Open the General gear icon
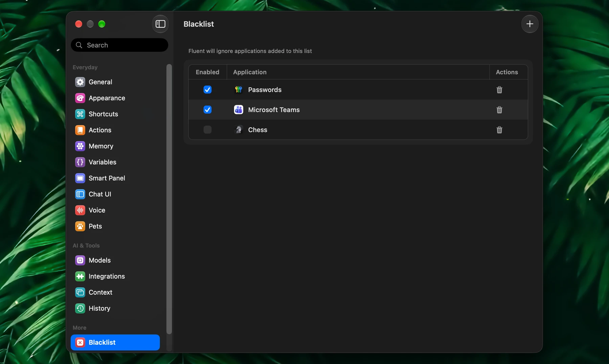 (x=80, y=82)
